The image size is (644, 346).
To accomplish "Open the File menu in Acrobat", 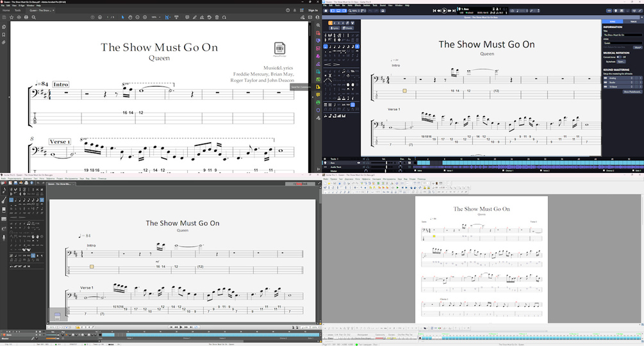I will [3, 6].
